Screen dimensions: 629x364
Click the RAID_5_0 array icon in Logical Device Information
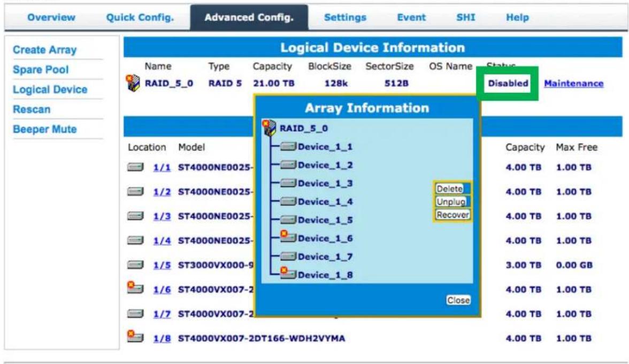pos(133,83)
